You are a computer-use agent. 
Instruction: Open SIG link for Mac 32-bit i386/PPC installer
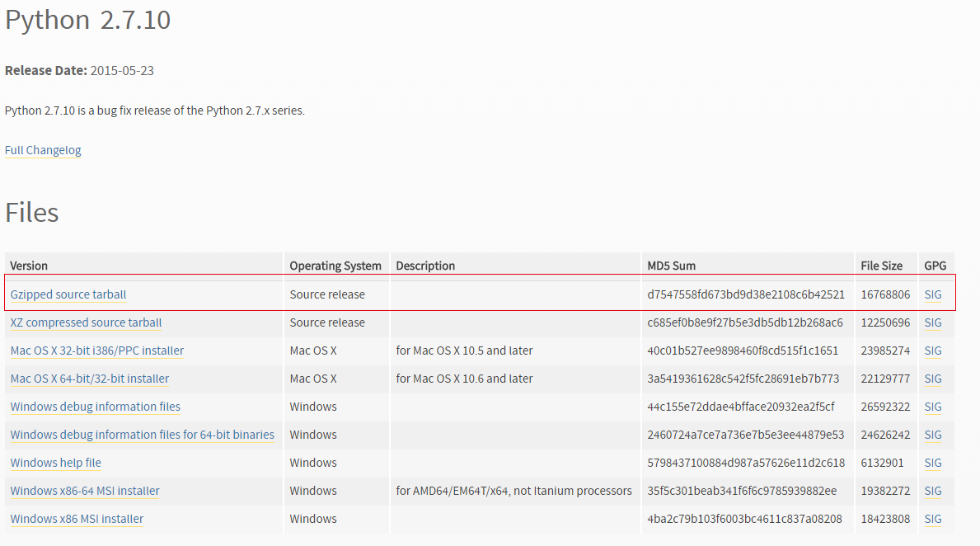click(x=932, y=351)
